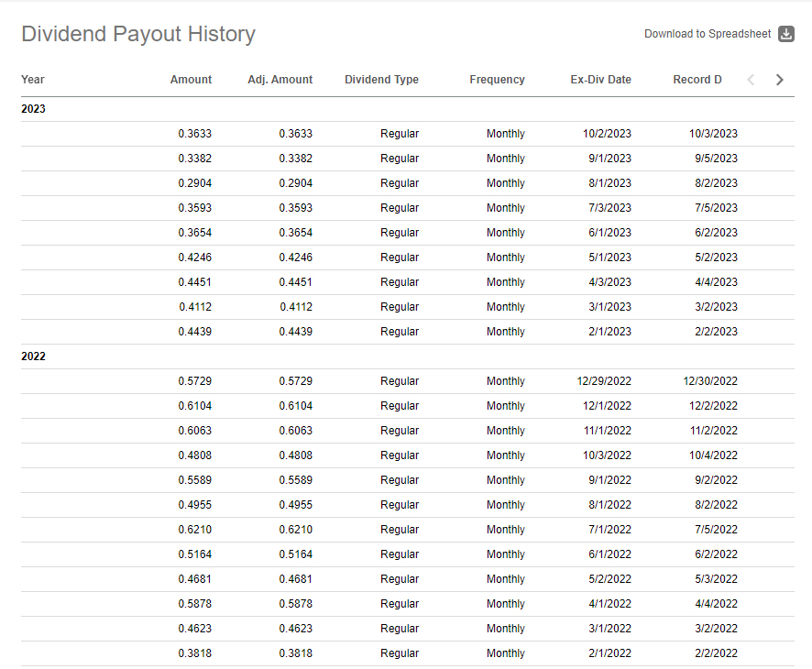Click the Record D column header

(697, 80)
